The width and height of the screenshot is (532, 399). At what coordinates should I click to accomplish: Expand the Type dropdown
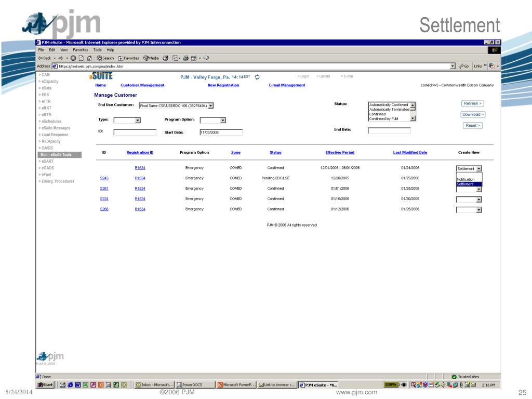coord(137,121)
